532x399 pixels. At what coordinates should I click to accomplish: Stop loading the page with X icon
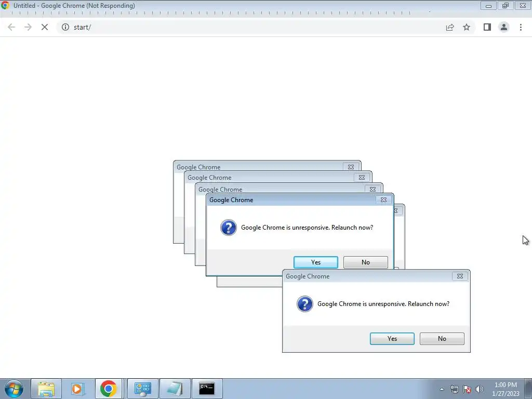[45, 27]
